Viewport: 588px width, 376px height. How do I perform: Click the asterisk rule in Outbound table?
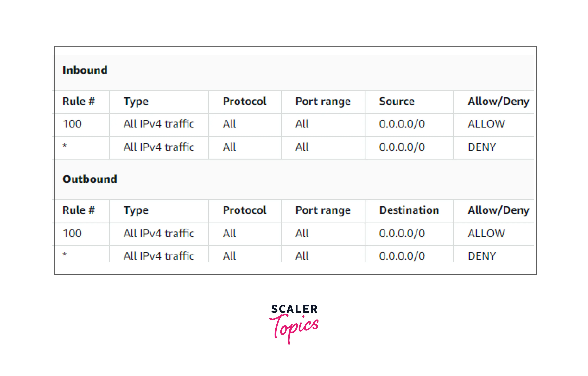(x=64, y=255)
